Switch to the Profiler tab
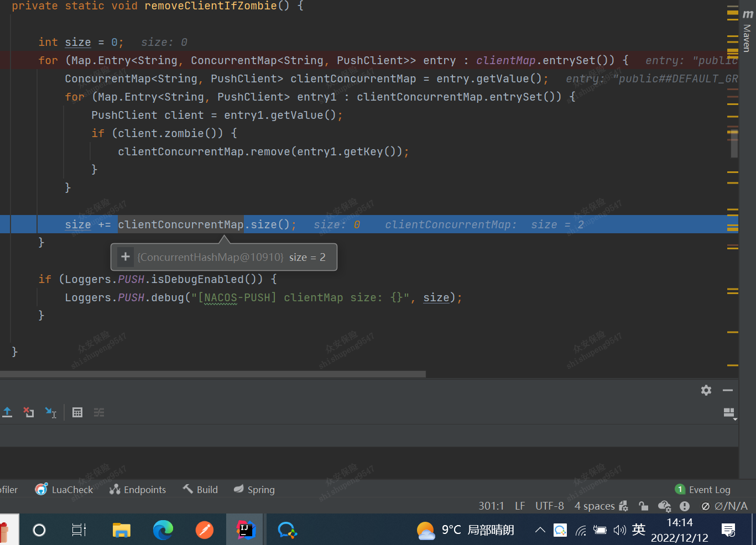The image size is (756, 545). click(8, 489)
